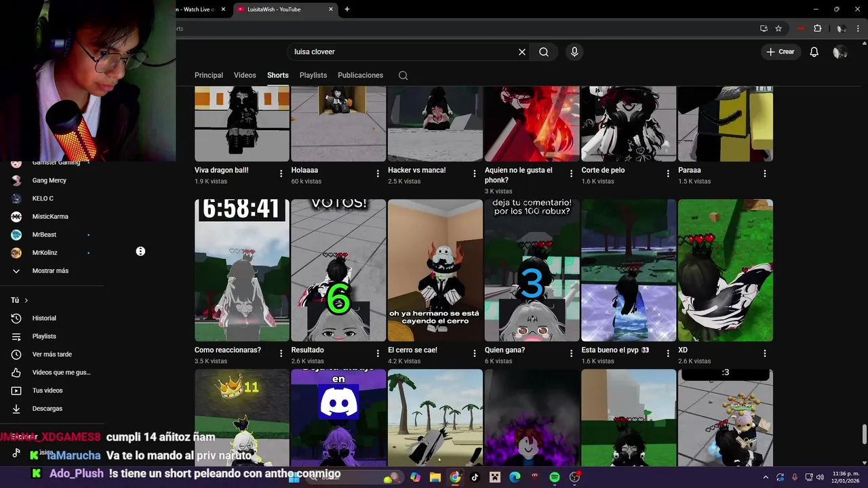Open the 'Aquien no le gusta el phonk?' title
Screen dimensions: 868x488
519,175
